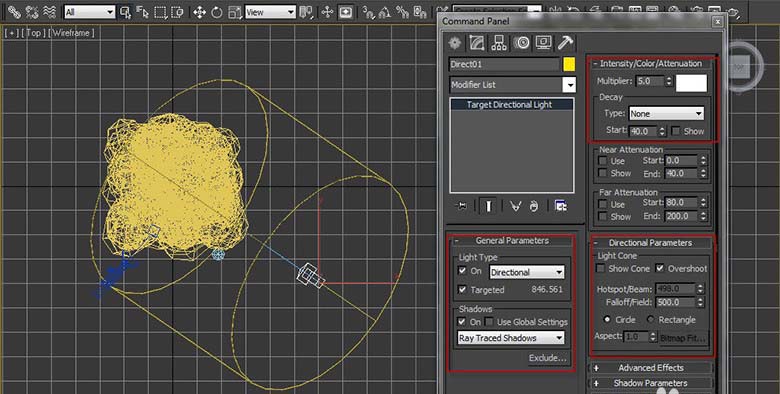
Task: Pick Rectangular Selection Region tool
Action: coord(160,12)
